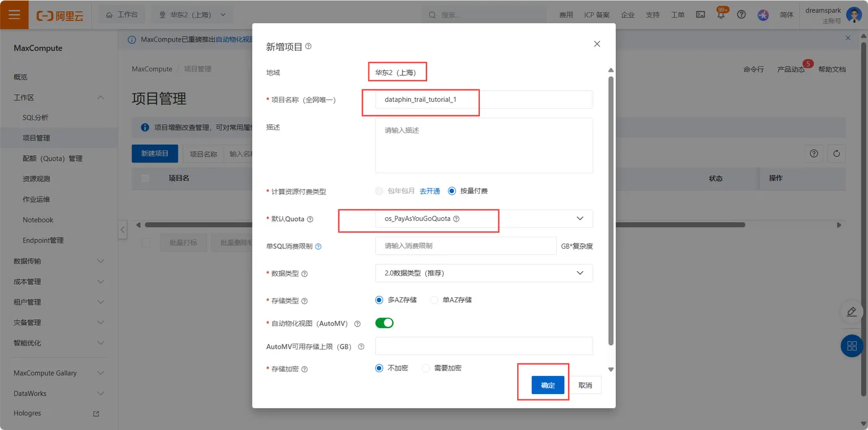Select 包年包月 billing radio
This screenshot has width=868, height=430.
[x=379, y=191]
